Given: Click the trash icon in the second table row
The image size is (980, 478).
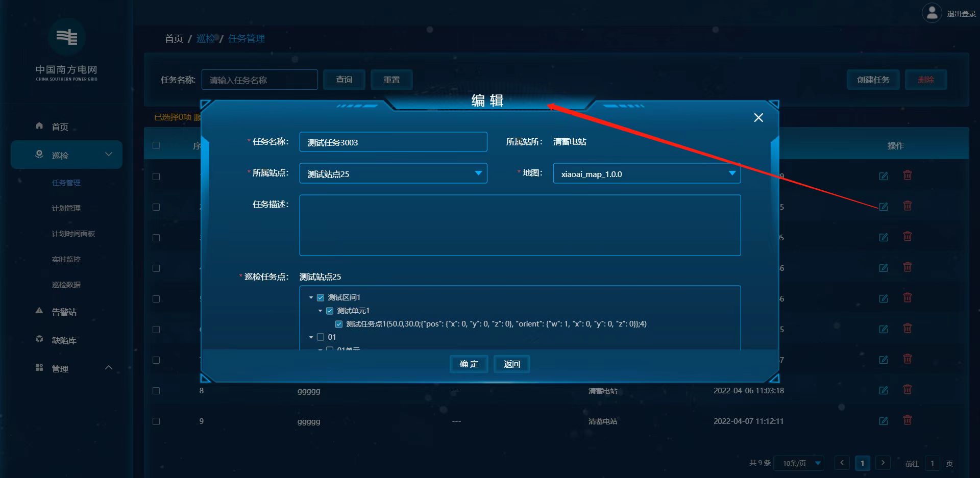Looking at the screenshot, I should [907, 206].
